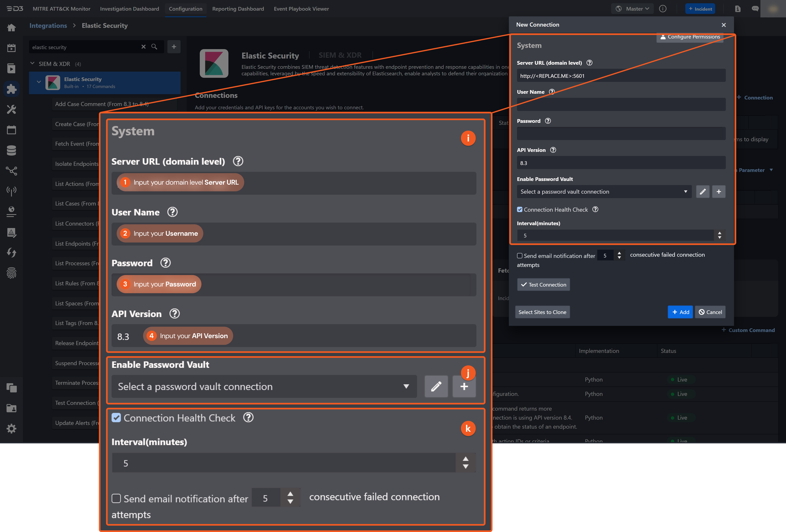Click Select Sites to Clone
786x532 pixels.
pyautogui.click(x=542, y=312)
